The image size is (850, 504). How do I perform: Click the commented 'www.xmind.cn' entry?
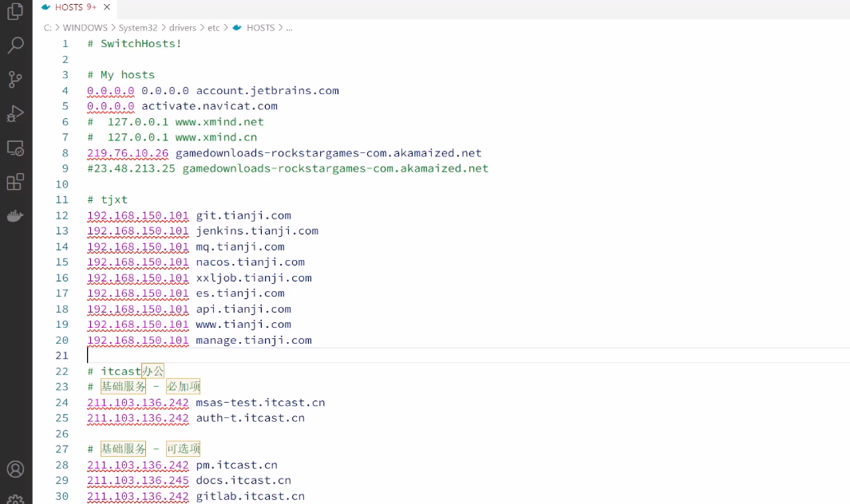(216, 137)
